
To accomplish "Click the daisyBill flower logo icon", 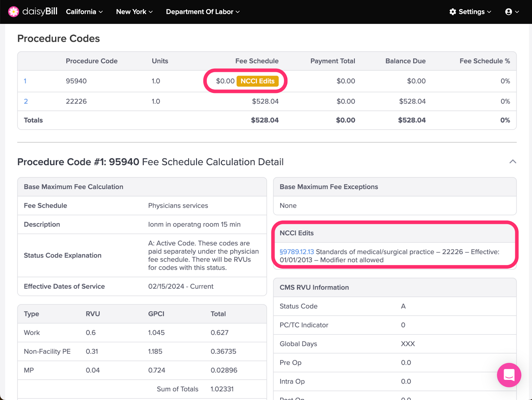I will (14, 12).
